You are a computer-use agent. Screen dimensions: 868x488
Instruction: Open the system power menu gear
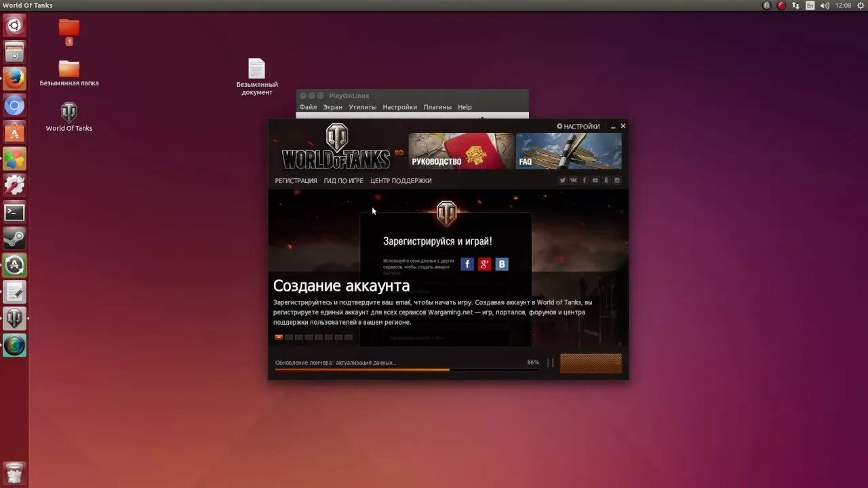pos(861,5)
